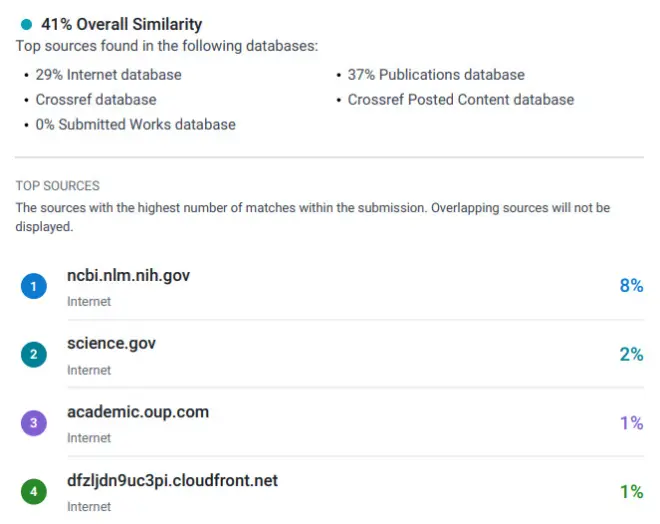
Task: Open the science.gov source
Action: click(111, 344)
